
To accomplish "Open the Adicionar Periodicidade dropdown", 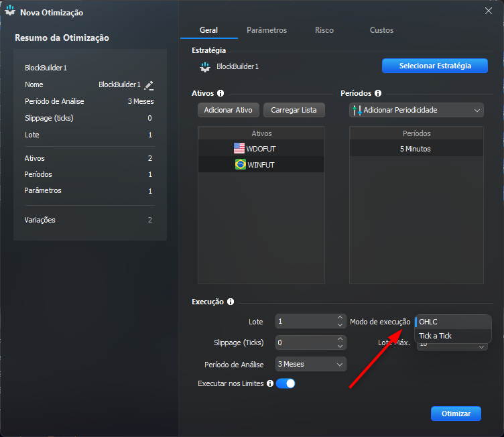I will (416, 110).
